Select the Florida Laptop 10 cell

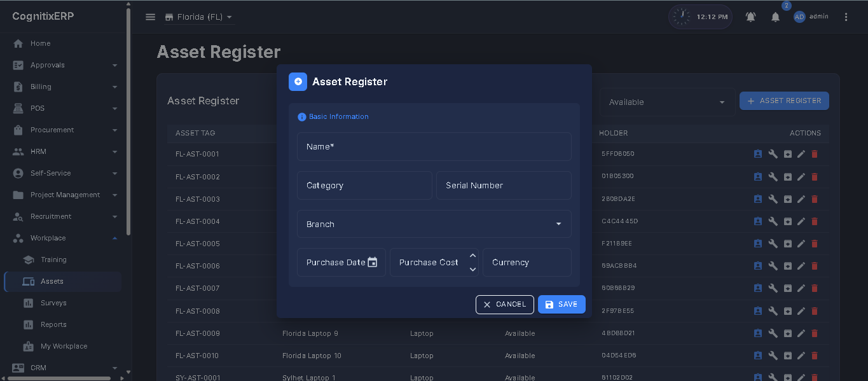[312, 356]
